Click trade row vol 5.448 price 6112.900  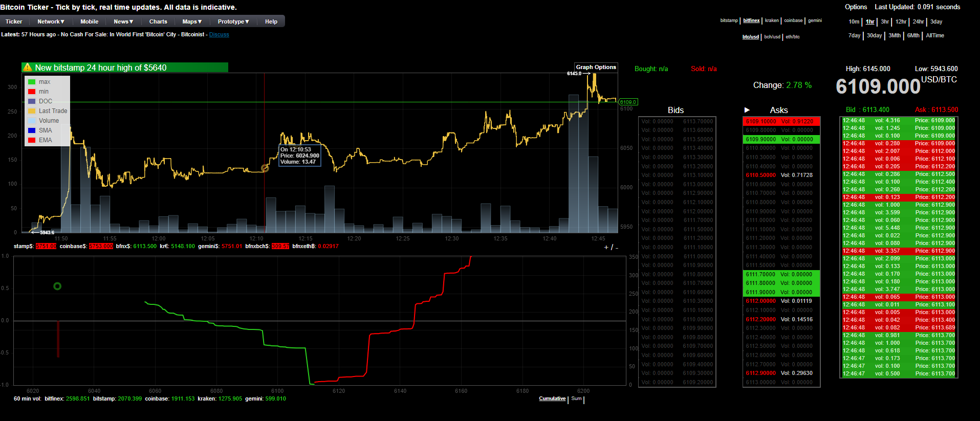tap(899, 228)
